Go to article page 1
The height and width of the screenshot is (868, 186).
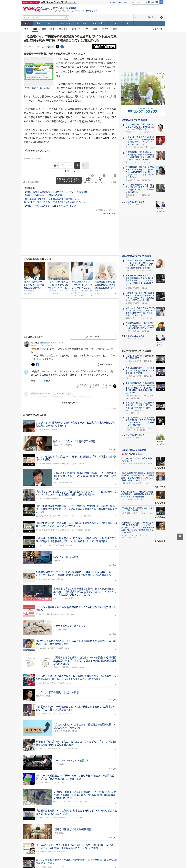click(63, 165)
